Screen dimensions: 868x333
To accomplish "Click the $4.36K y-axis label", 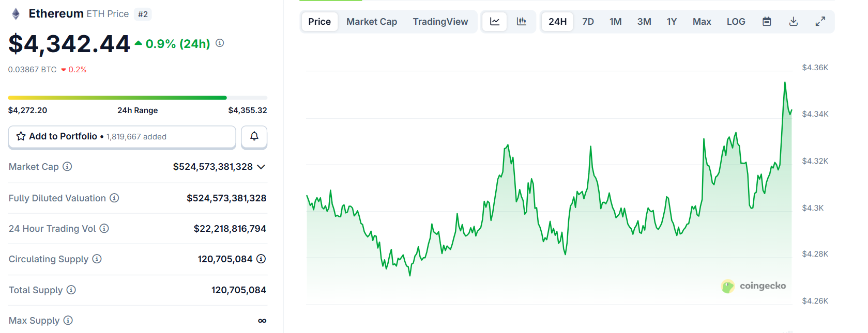I will pos(815,67).
